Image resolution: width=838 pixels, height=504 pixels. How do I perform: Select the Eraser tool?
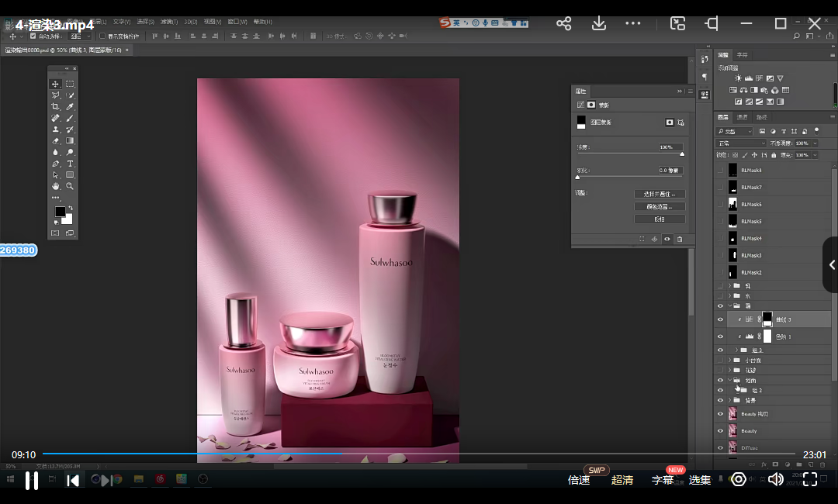click(55, 141)
